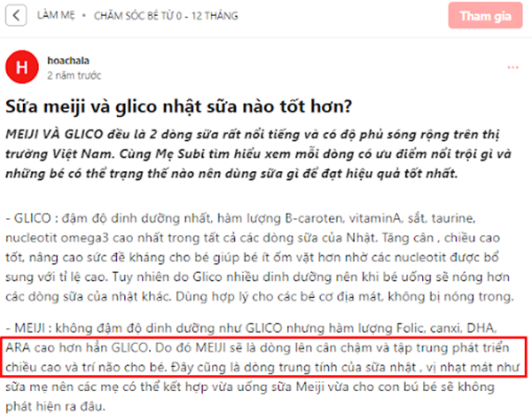
Task: Click the bold intro line starting 'MEIJI VÀ GLICO'
Action: point(253,135)
